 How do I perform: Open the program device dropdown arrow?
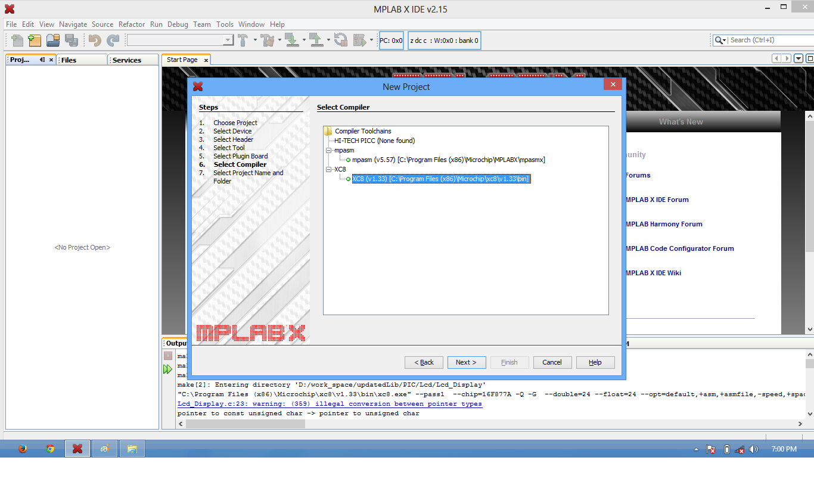coord(304,41)
